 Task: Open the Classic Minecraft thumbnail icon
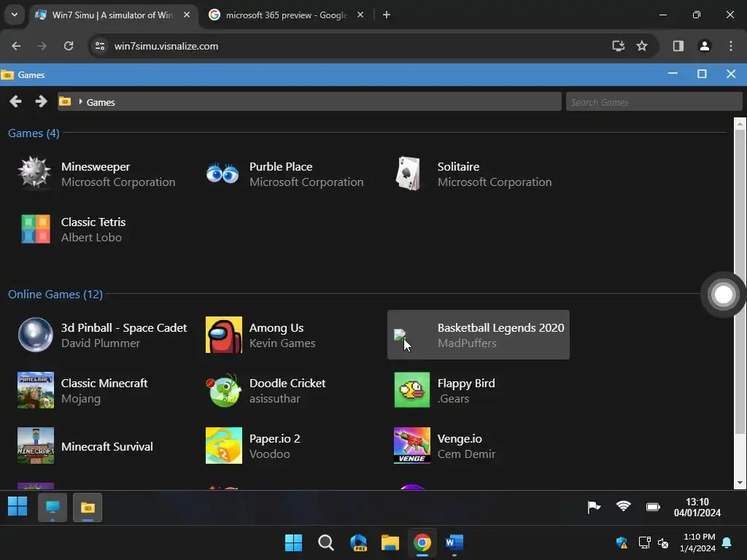click(36, 390)
